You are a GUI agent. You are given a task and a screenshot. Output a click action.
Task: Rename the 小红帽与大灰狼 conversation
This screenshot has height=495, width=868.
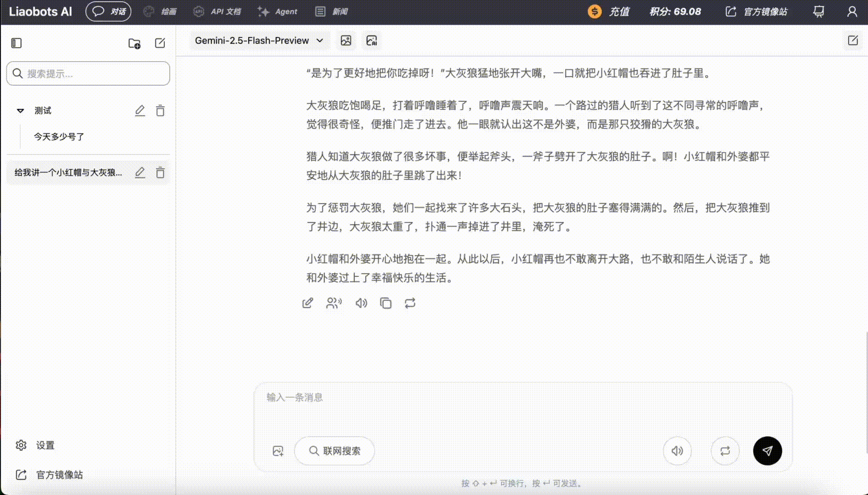tap(140, 172)
